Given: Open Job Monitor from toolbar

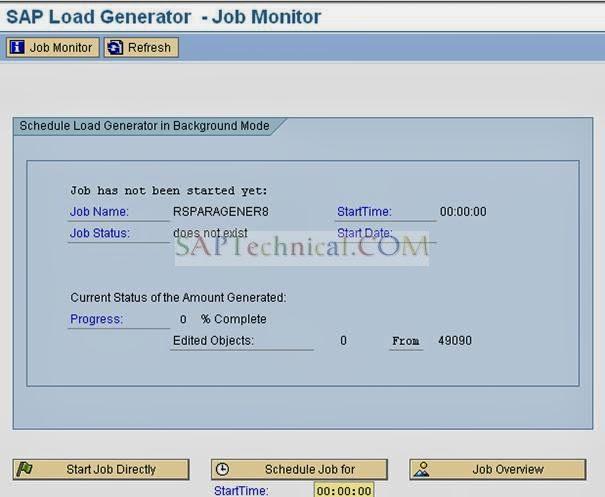Looking at the screenshot, I should (x=52, y=47).
